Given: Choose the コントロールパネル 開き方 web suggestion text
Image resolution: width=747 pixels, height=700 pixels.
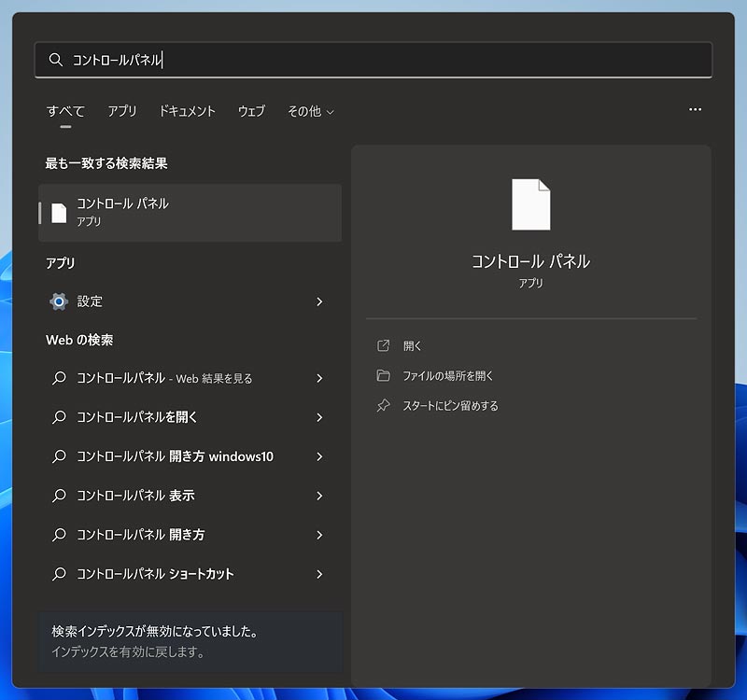Looking at the screenshot, I should coord(141,535).
